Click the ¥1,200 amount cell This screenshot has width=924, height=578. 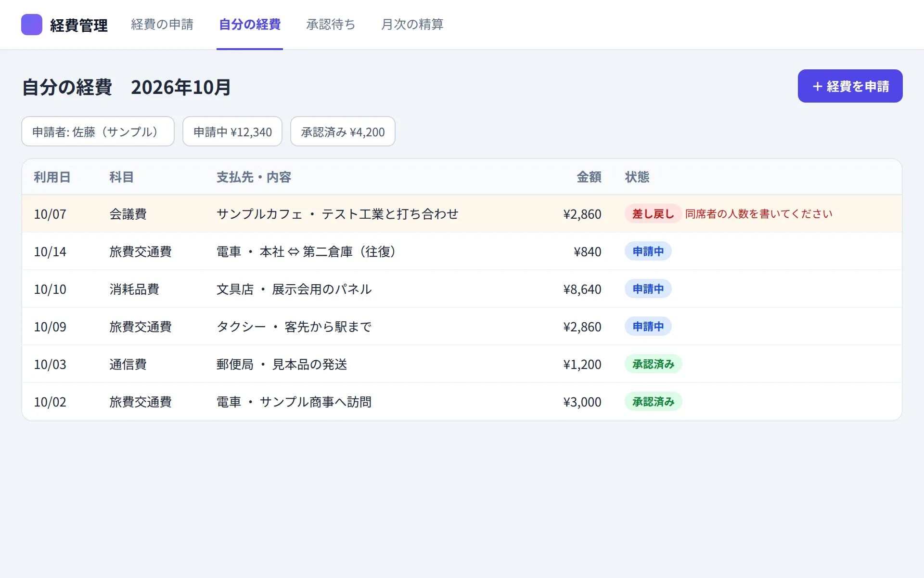(x=582, y=364)
